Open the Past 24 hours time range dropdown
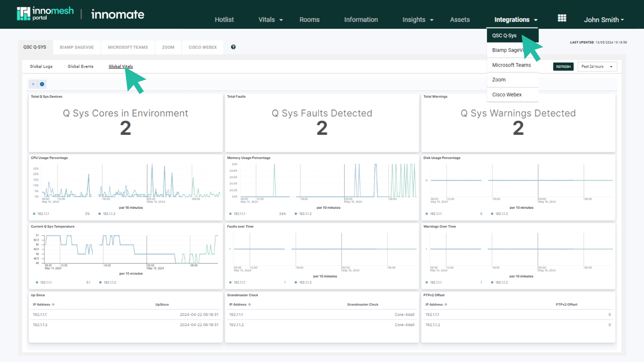This screenshot has width=644, height=362. (597, 67)
